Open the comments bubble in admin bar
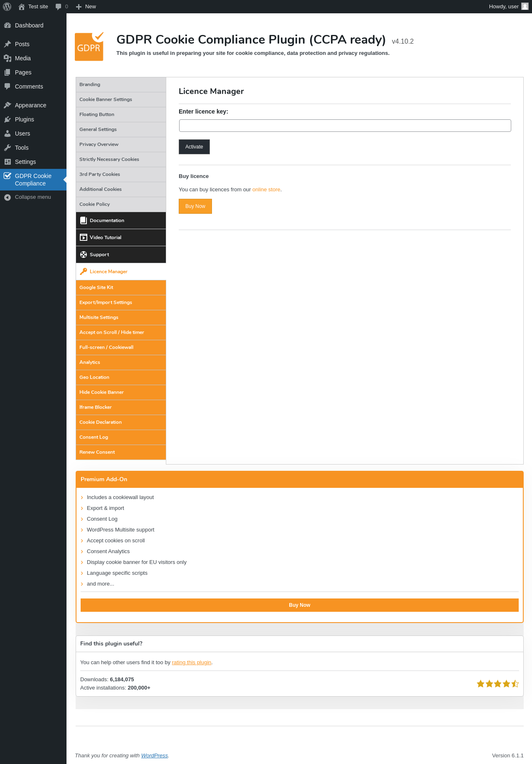This screenshot has width=532, height=764. pyautogui.click(x=58, y=7)
